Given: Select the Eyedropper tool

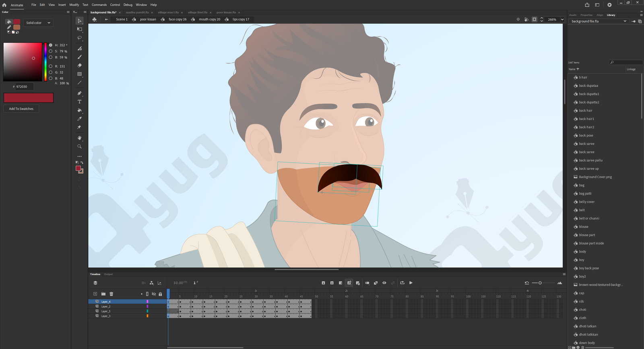Looking at the screenshot, I should pos(79,119).
